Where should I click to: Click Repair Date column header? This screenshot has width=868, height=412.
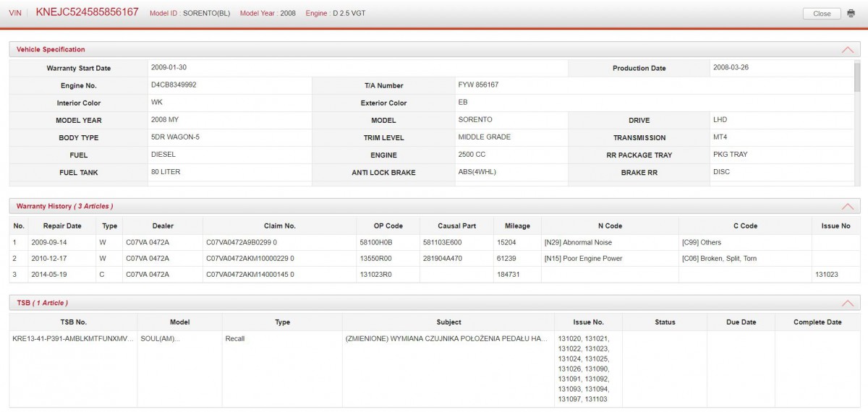click(62, 226)
